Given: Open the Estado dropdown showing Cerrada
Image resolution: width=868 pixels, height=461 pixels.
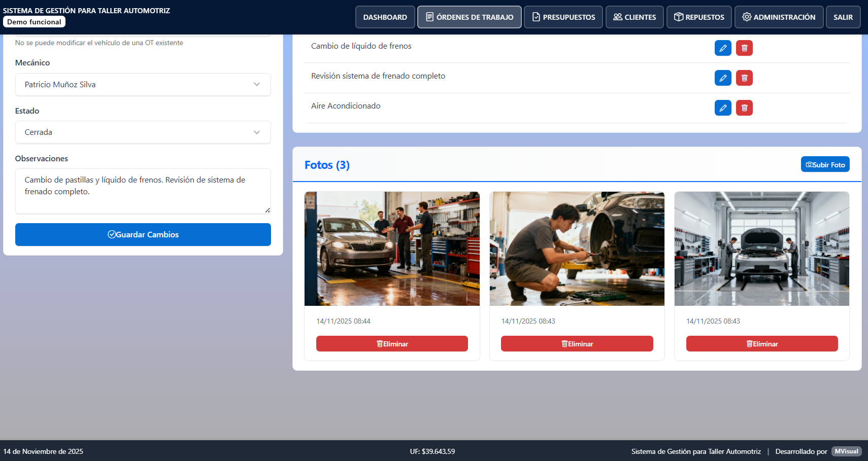Looking at the screenshot, I should pos(143,132).
